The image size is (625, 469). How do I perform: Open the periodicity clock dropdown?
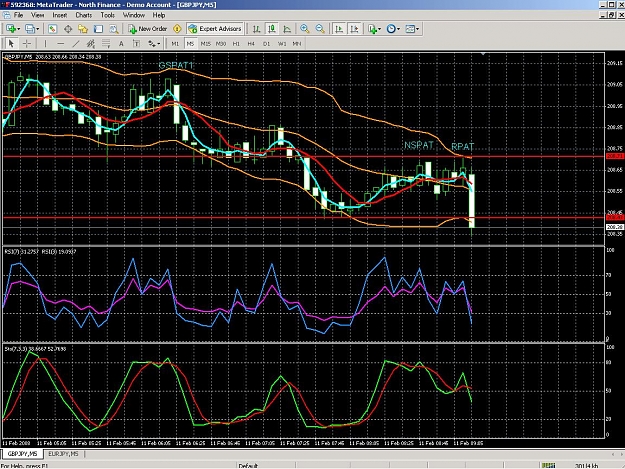[x=398, y=29]
